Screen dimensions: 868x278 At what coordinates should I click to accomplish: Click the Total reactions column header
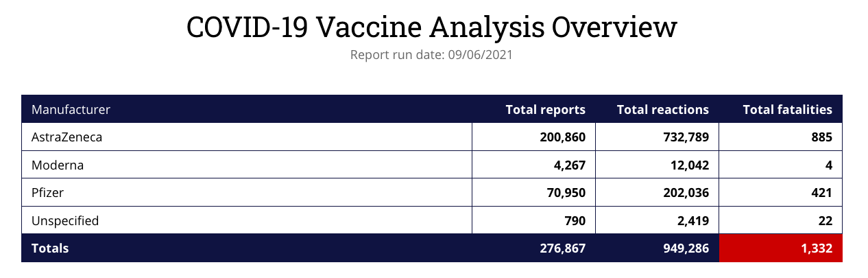(x=662, y=109)
